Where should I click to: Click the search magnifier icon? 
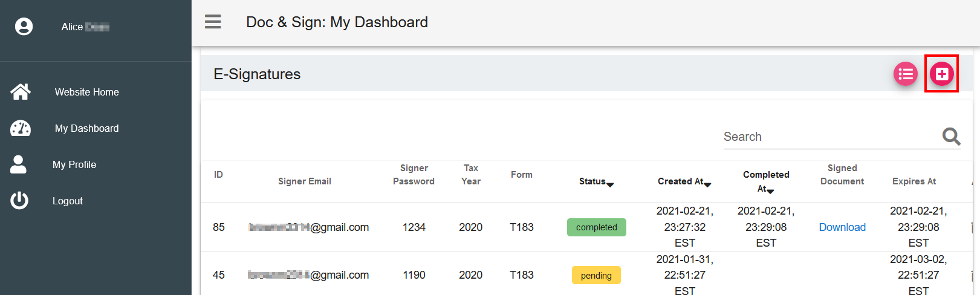point(951,137)
